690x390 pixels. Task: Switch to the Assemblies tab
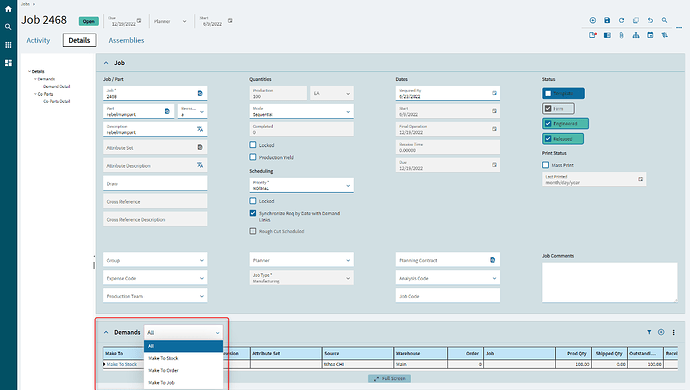[126, 40]
